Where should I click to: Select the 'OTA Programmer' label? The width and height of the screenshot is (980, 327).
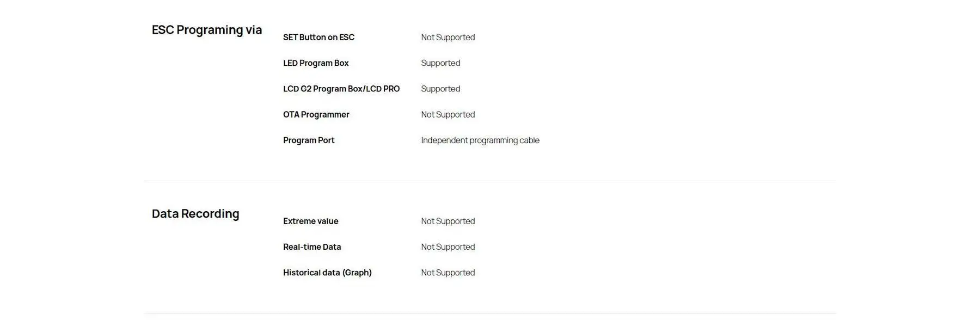point(316,115)
